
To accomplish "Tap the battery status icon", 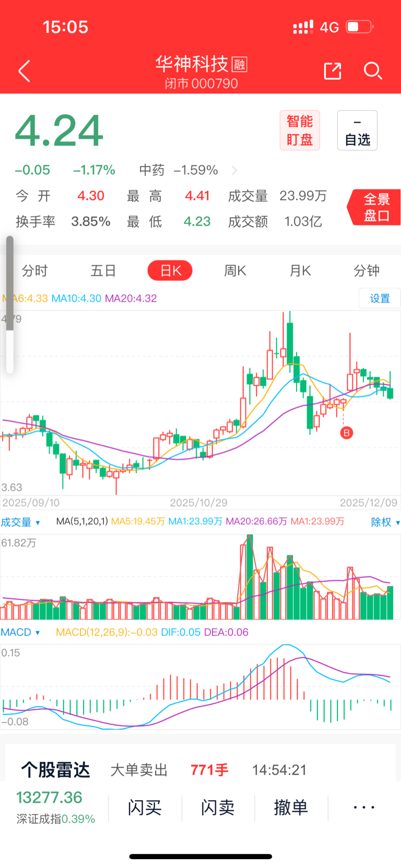I will point(360,27).
